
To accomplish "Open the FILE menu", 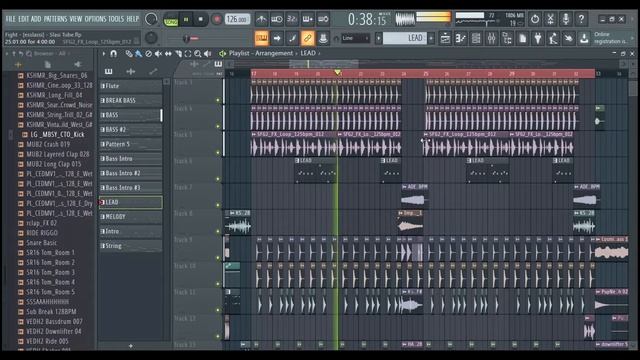I will (x=10, y=19).
